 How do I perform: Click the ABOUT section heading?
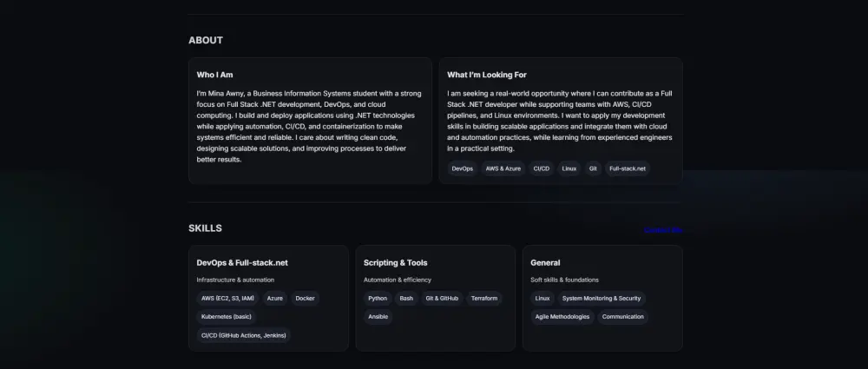206,41
